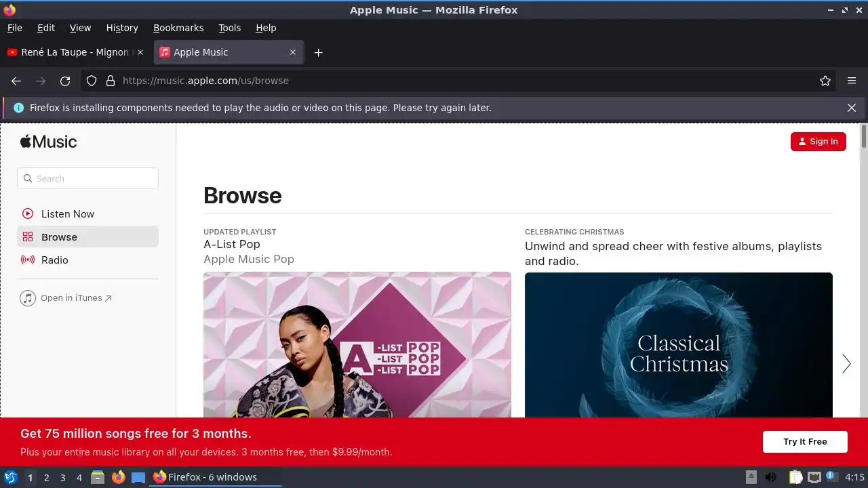
Task: Click the Sign In button
Action: coord(818,141)
